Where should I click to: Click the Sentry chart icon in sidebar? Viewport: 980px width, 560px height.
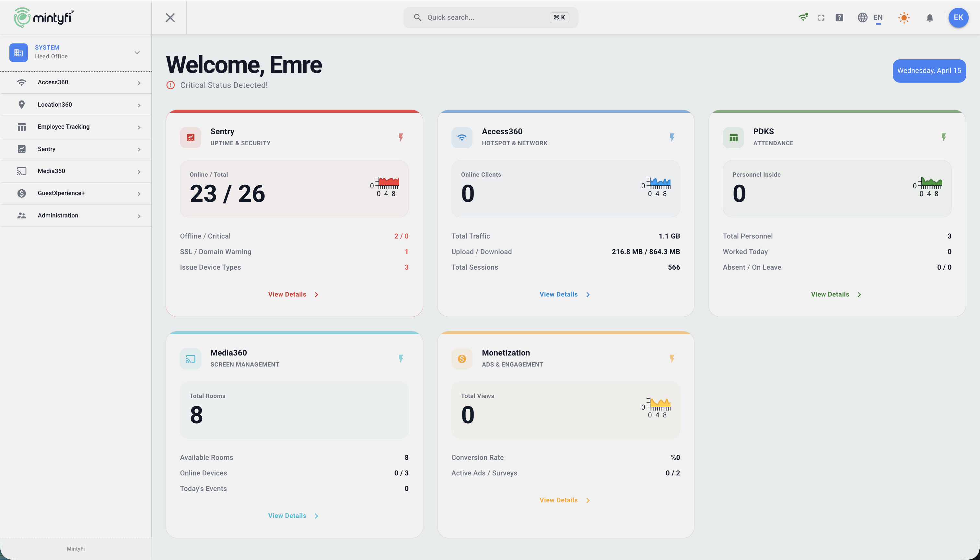coord(21,149)
